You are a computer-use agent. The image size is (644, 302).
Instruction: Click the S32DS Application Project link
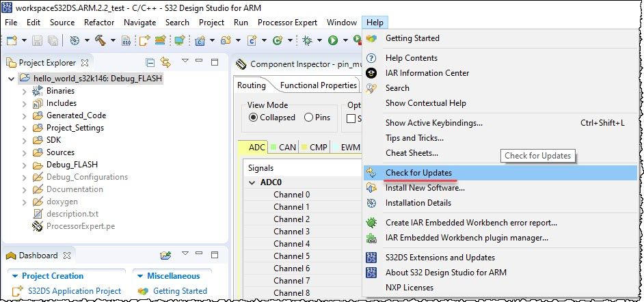click(x=75, y=291)
